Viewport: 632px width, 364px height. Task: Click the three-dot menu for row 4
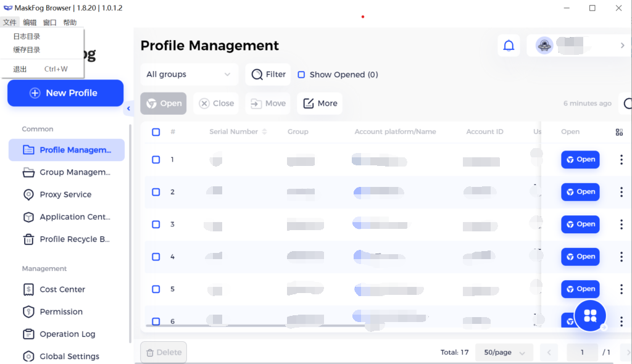pyautogui.click(x=621, y=257)
